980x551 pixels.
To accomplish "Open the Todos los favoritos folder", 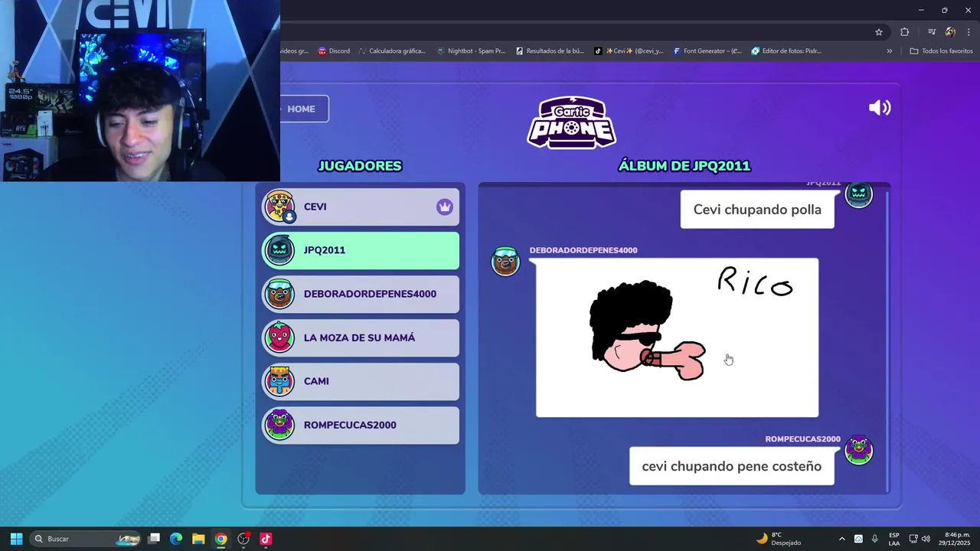I will [941, 51].
